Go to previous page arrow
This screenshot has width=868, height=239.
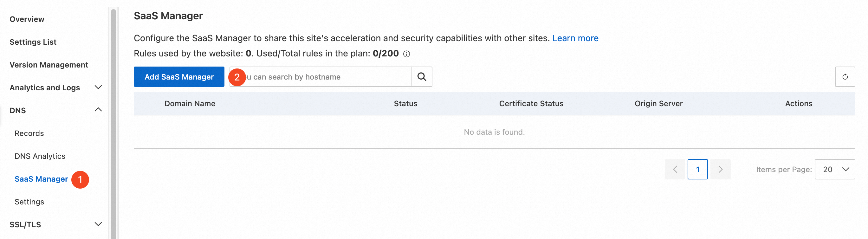pos(675,169)
